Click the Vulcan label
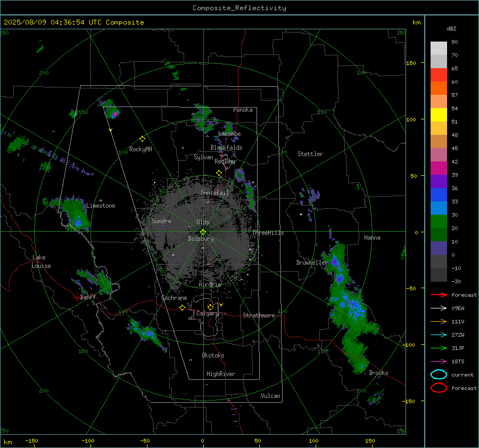Viewport: 479px width, 448px height. [x=270, y=396]
